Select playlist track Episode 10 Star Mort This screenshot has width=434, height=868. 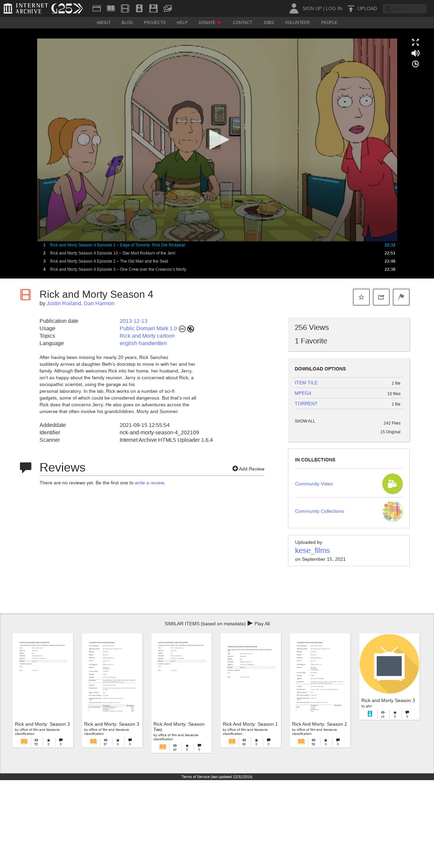tap(217, 253)
